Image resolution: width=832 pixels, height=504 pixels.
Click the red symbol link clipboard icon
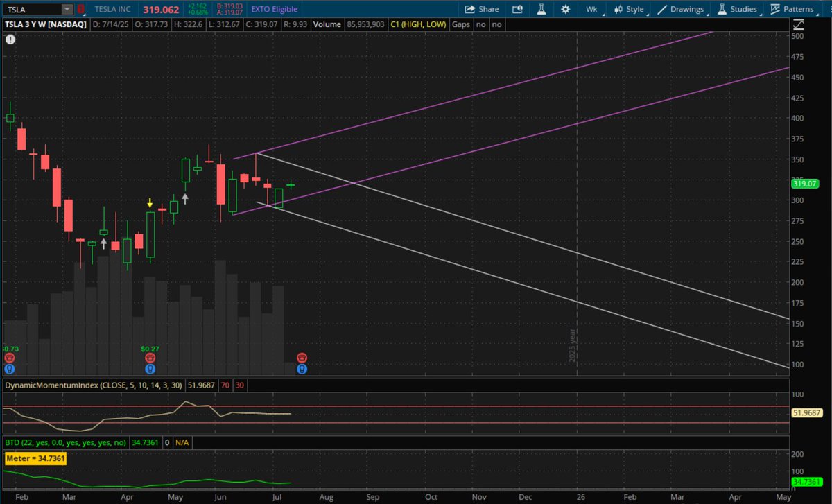(x=81, y=10)
